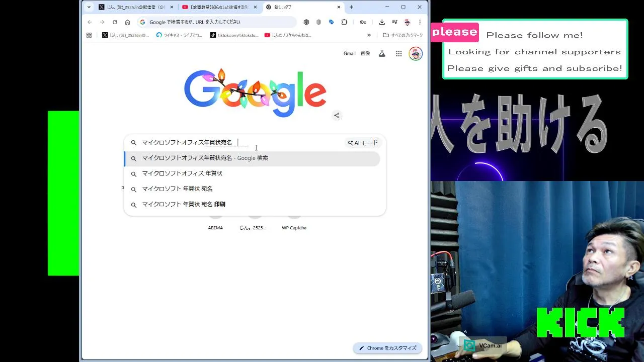The width and height of the screenshot is (644, 362).
Task: Open Search Labs flask icon
Action: point(382,53)
